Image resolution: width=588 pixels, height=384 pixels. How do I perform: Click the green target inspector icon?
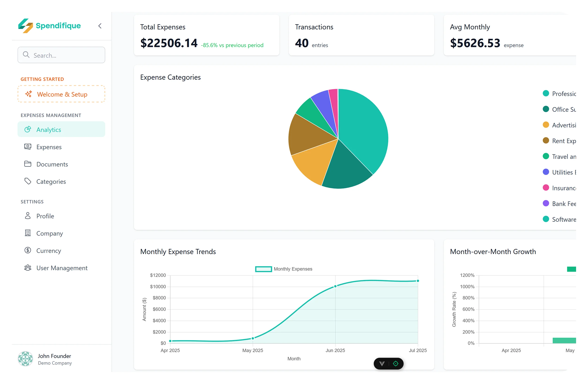click(396, 363)
